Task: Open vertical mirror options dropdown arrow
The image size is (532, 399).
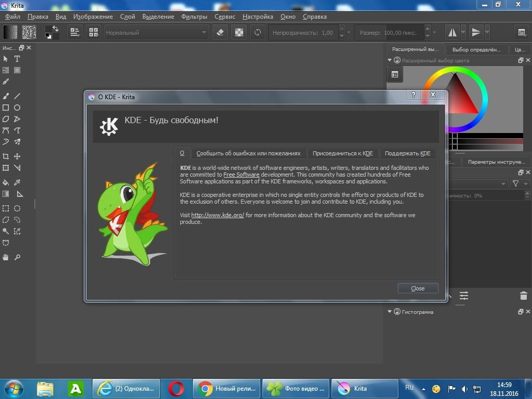Action: click(x=487, y=33)
